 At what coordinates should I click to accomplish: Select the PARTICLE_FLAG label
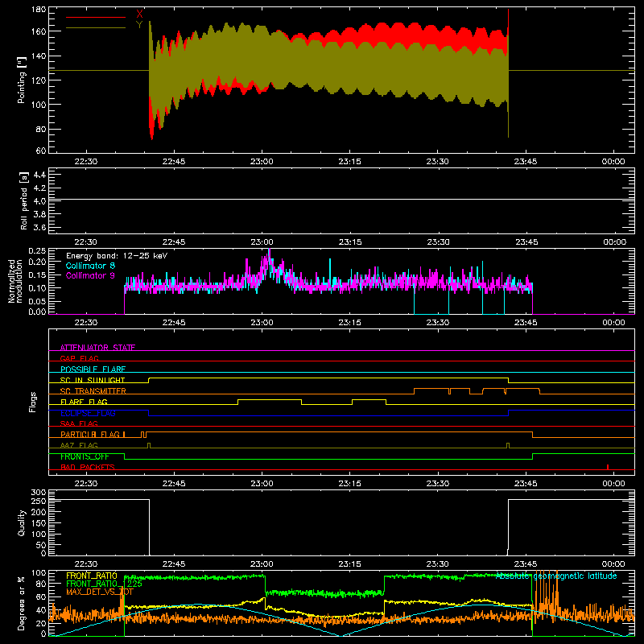(x=90, y=434)
